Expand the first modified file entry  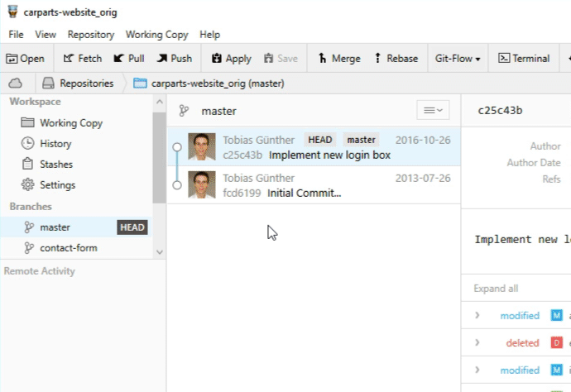tap(477, 316)
